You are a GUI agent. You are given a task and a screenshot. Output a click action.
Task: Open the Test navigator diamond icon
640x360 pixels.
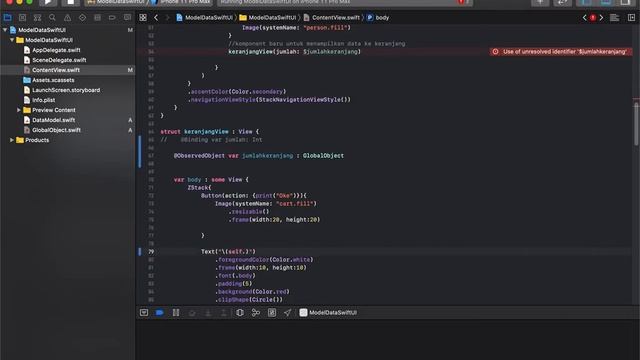[82, 18]
